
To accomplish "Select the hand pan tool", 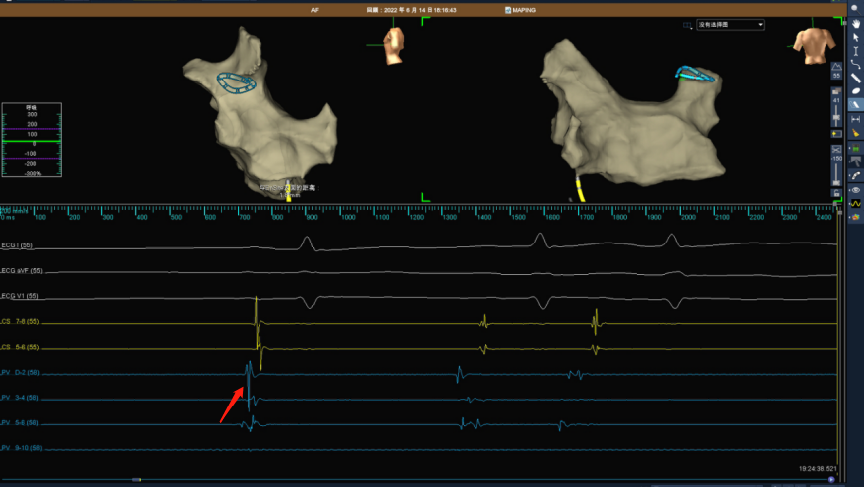I will click(856, 23).
